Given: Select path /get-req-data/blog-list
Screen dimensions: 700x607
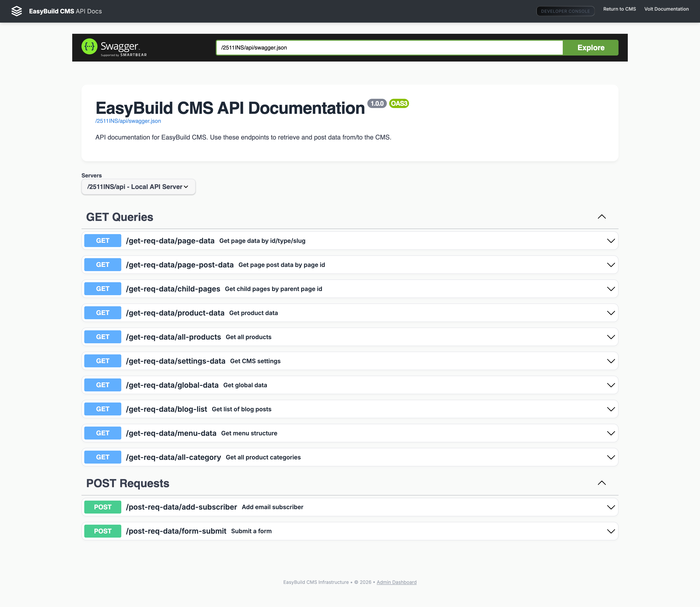Looking at the screenshot, I should [166, 409].
